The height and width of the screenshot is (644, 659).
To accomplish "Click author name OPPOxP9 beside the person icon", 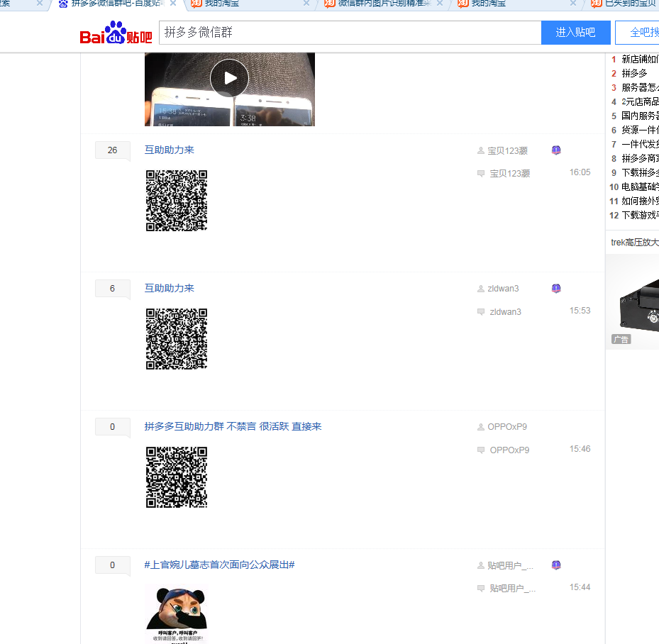I will pyautogui.click(x=507, y=427).
